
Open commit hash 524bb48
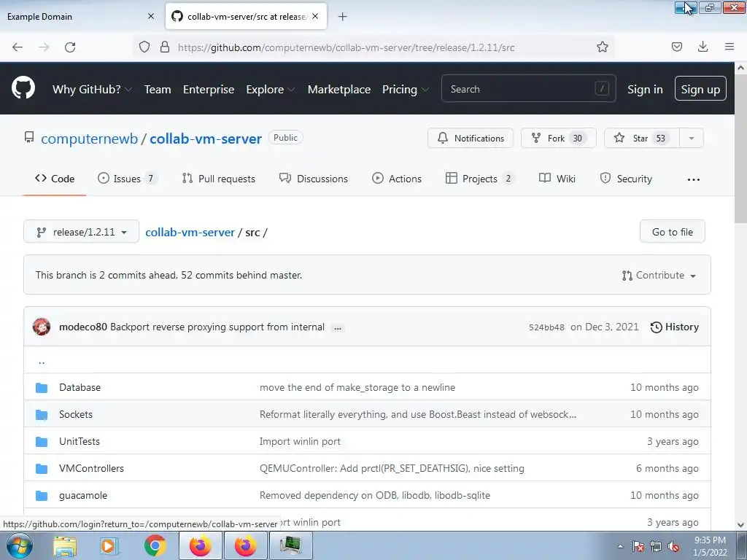coord(546,327)
